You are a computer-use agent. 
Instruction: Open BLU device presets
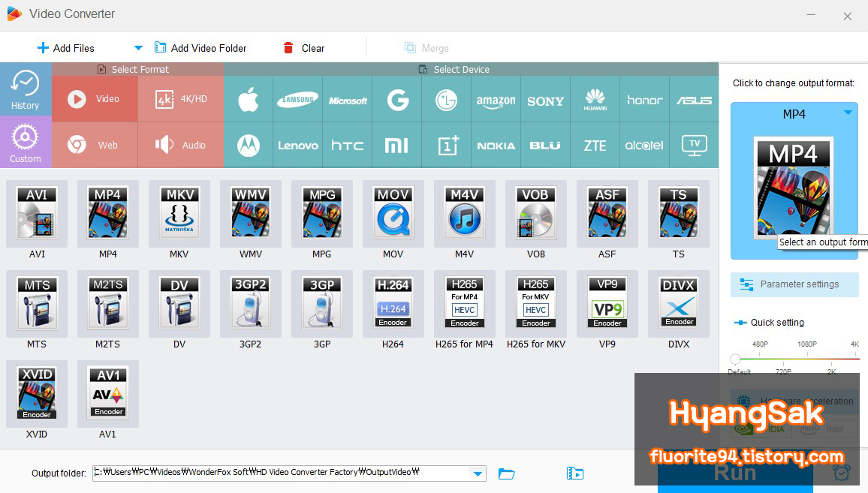click(x=546, y=146)
